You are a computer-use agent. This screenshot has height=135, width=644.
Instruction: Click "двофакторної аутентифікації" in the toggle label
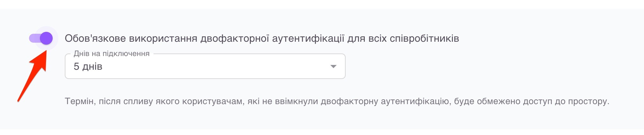272,39
